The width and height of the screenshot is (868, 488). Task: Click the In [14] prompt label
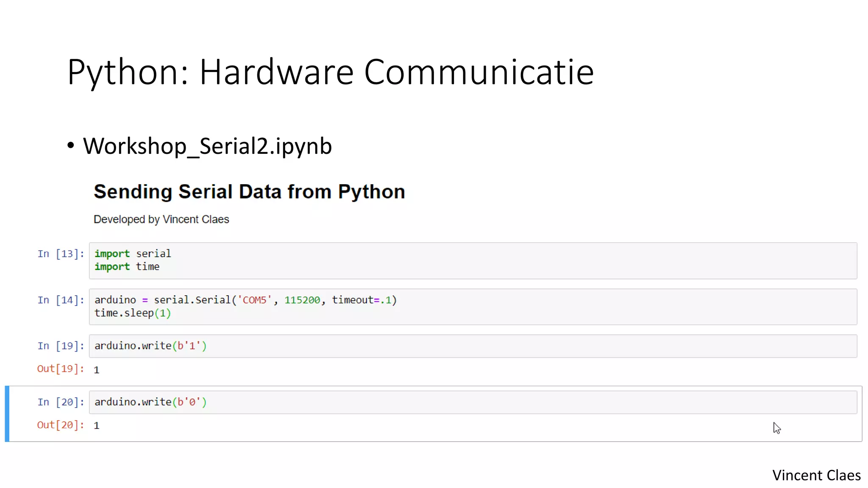pos(61,300)
